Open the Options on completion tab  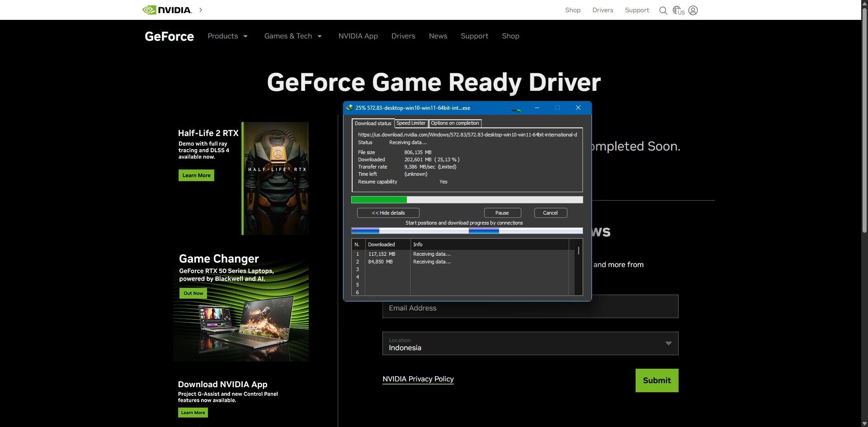click(454, 123)
